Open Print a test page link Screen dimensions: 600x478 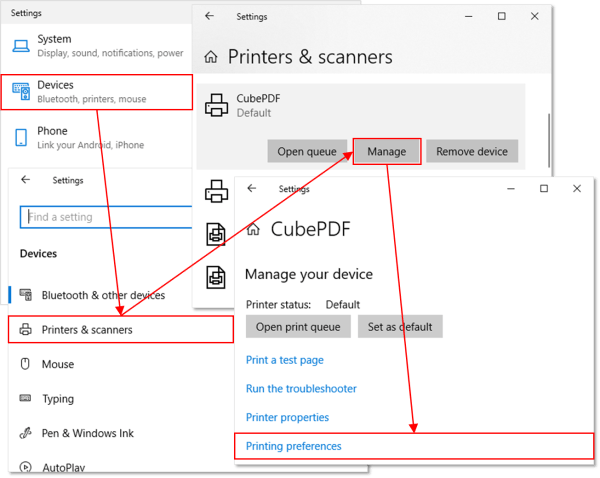[285, 360]
